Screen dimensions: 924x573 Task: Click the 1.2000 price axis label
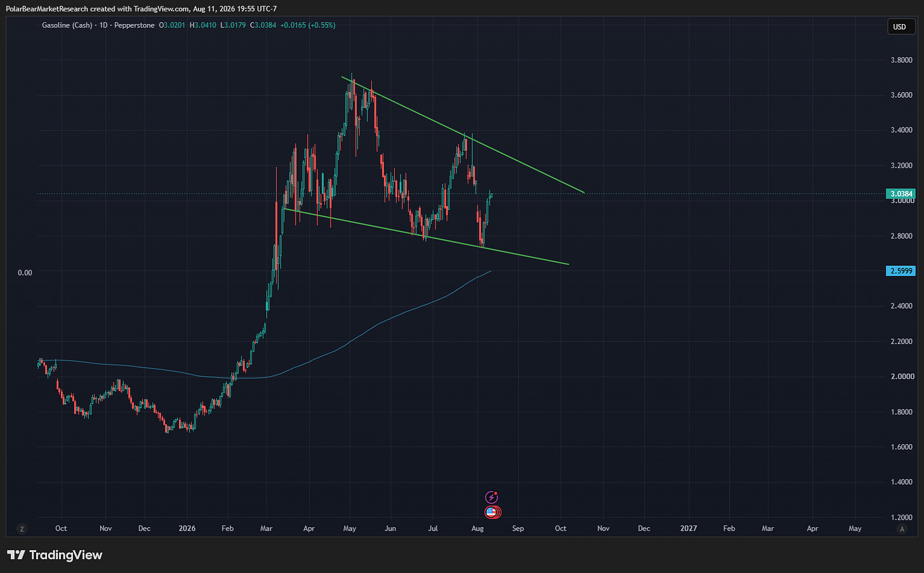(x=902, y=517)
